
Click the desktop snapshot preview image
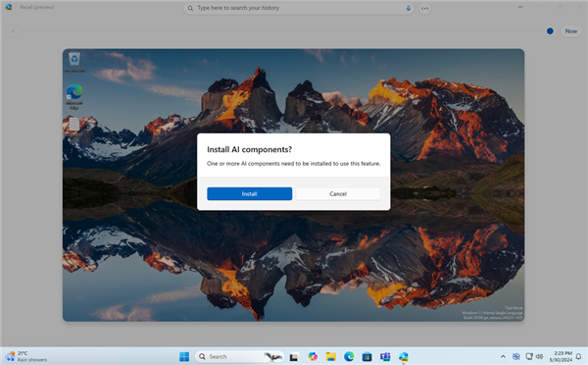pyautogui.click(x=293, y=184)
